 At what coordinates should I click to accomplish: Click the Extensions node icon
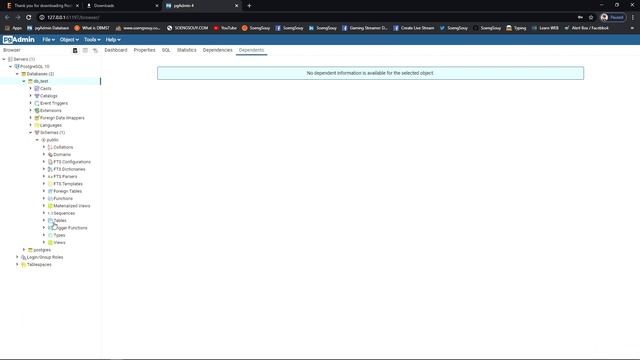click(x=37, y=111)
